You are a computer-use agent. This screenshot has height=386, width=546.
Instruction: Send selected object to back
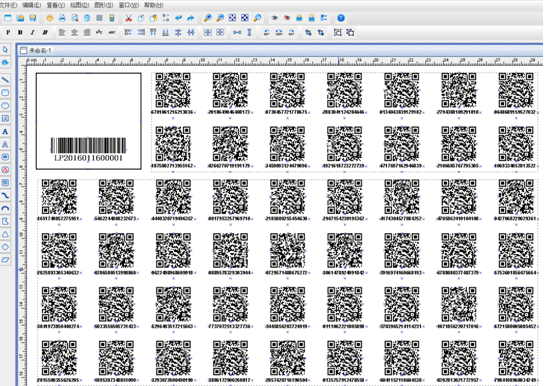coord(321,32)
